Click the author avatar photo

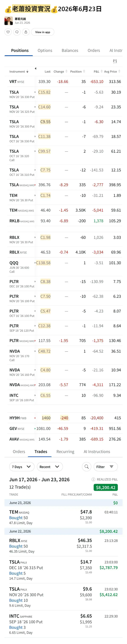coord(8,21)
